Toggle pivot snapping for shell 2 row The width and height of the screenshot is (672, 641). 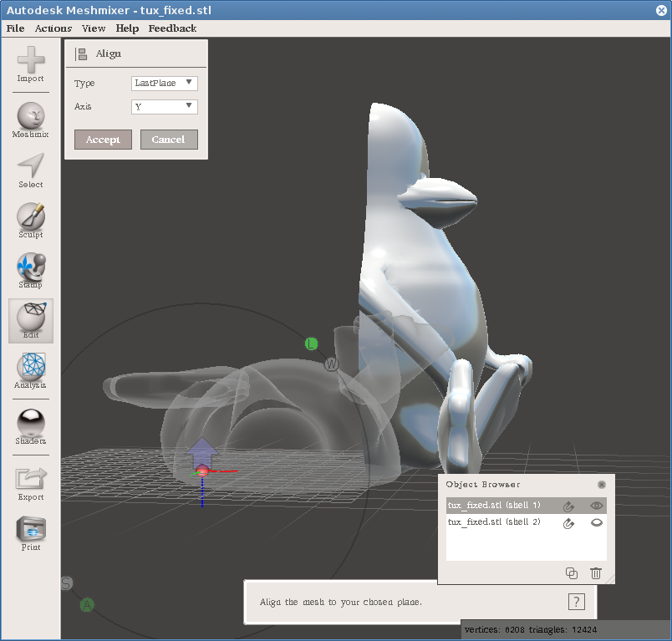pos(568,522)
